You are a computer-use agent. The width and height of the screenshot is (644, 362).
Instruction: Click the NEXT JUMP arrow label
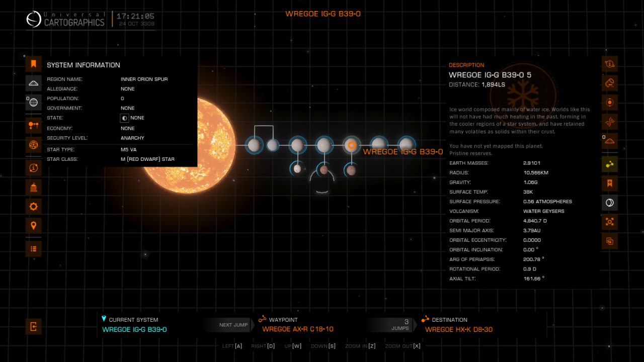pos(233,325)
